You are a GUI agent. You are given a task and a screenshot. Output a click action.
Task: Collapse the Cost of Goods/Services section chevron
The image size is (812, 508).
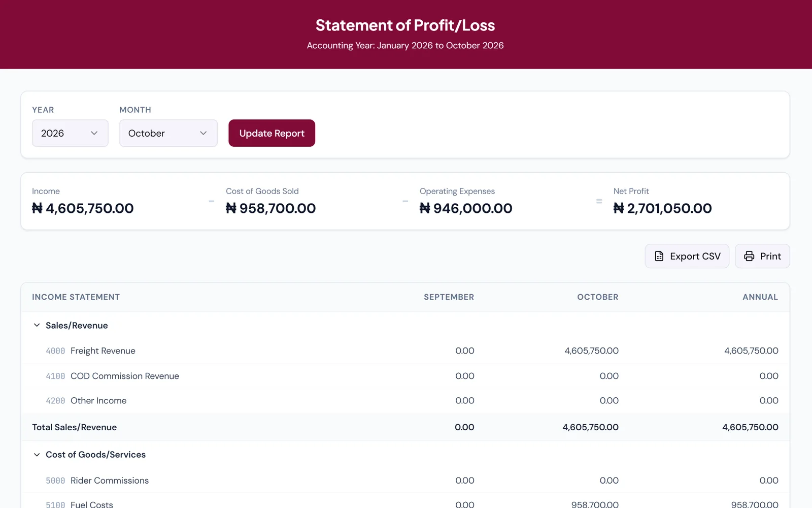(37, 455)
